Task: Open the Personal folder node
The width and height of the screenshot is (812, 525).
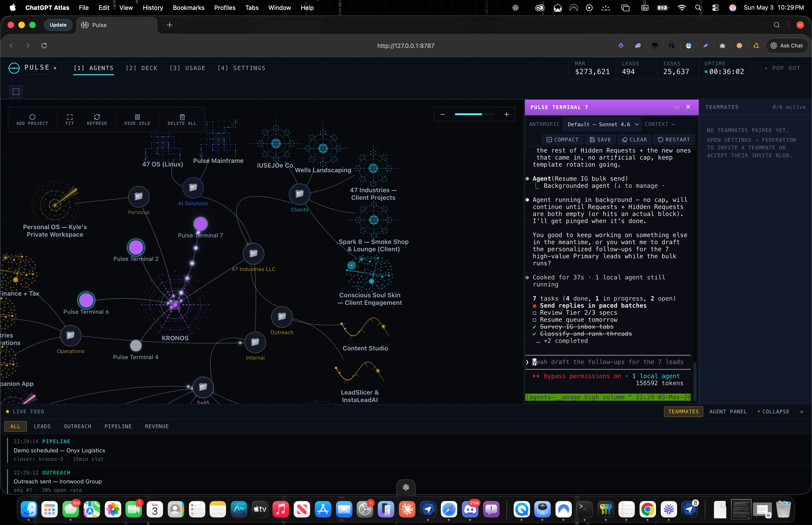Action: pos(138,196)
